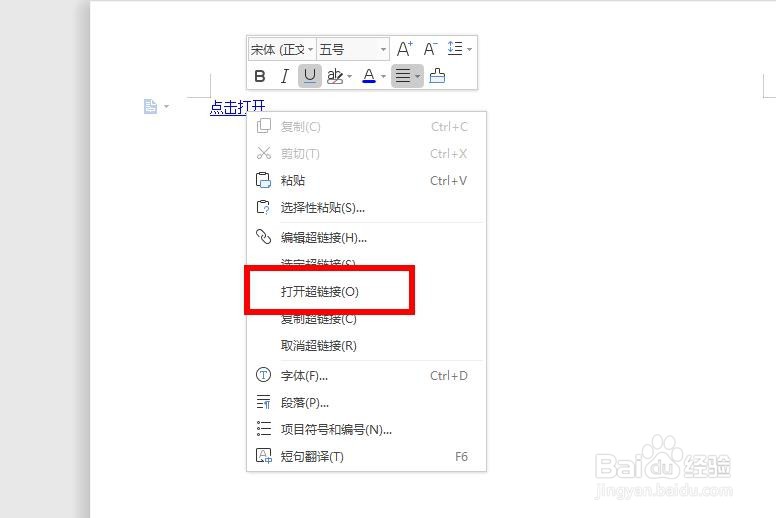Apply font color with A icon
The width and height of the screenshot is (776, 518).
click(x=369, y=76)
